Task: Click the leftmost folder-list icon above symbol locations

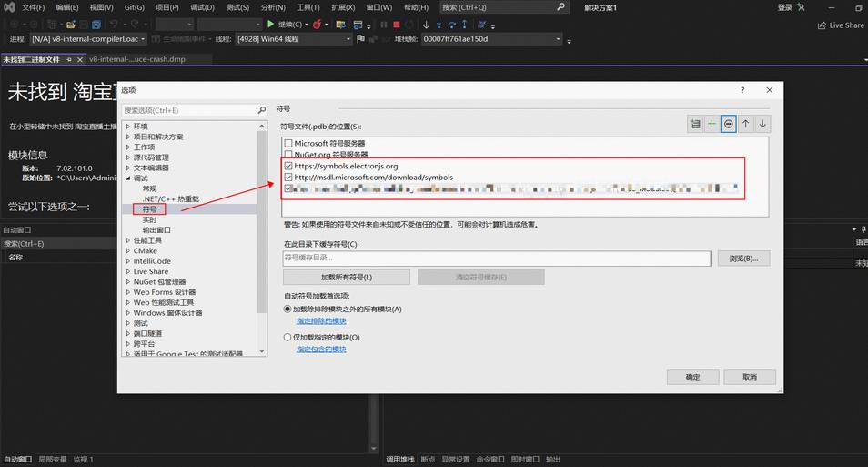Action: point(695,124)
